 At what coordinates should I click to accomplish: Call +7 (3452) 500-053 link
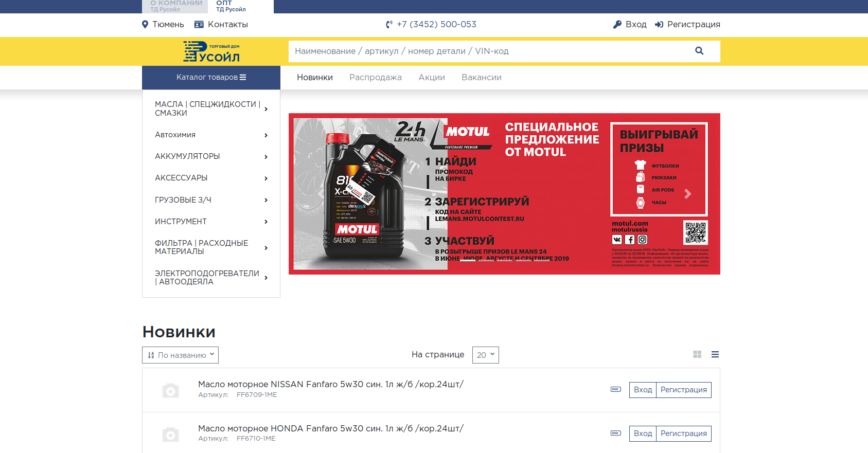(436, 24)
